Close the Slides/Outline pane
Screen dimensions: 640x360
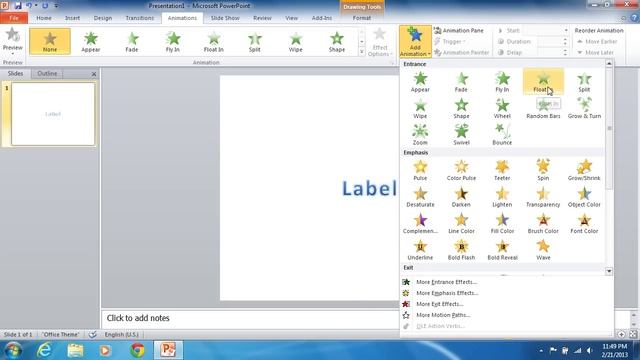[x=94, y=74]
